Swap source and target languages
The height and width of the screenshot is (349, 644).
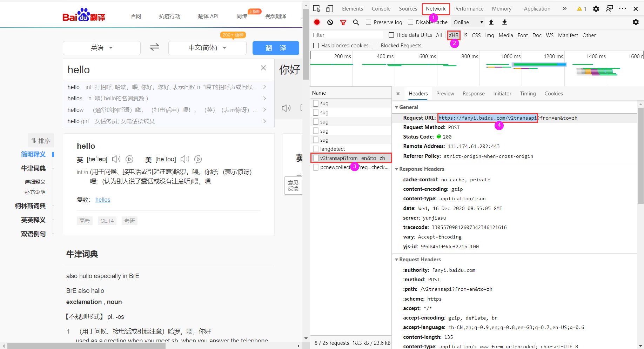pos(155,47)
